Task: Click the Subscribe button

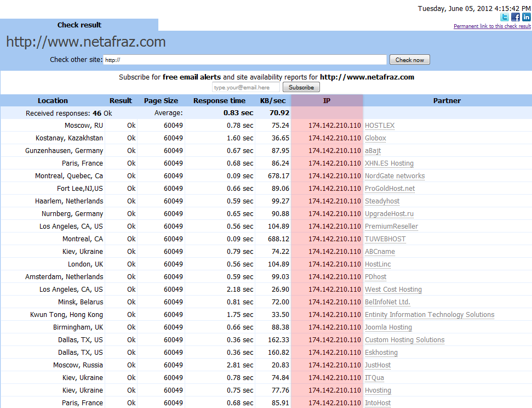Action: (301, 87)
